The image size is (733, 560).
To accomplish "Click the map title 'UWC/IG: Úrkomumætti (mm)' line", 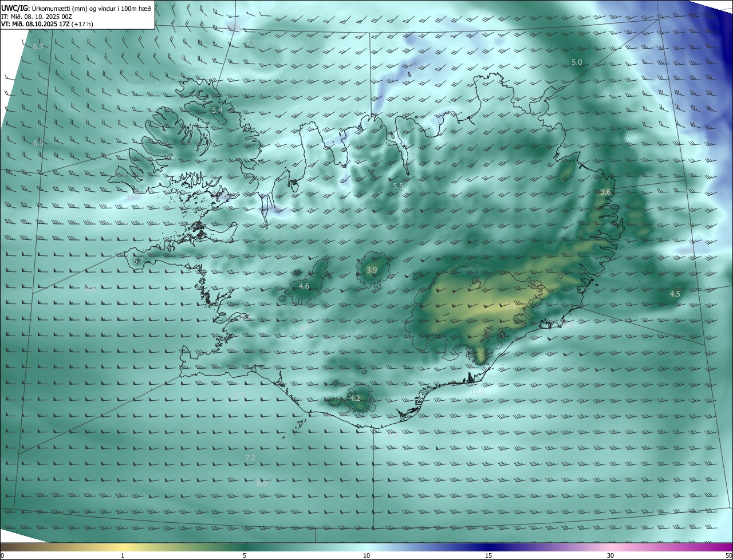I will pos(76,7).
